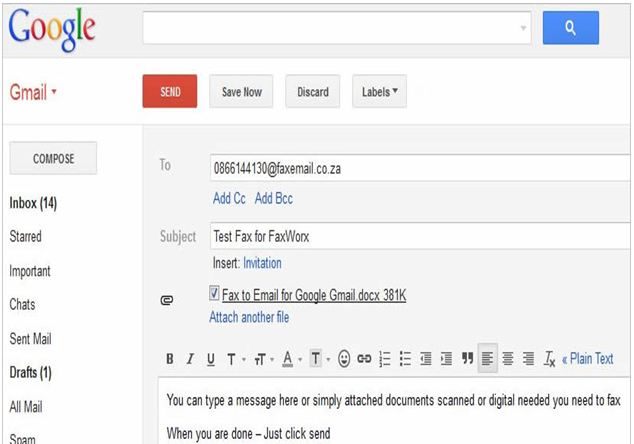Open attached Fax to Email docx file

[x=314, y=295]
